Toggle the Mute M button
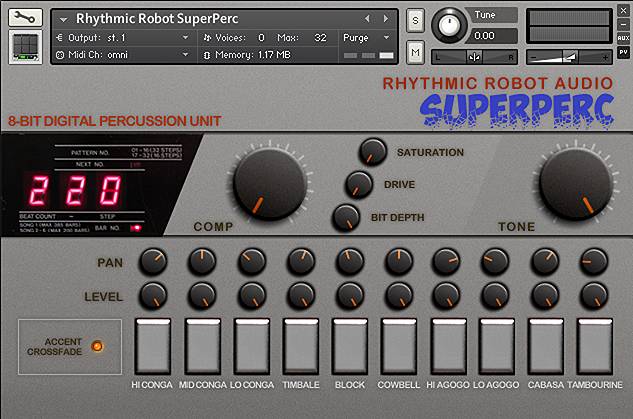This screenshot has width=633, height=419. pos(415,52)
